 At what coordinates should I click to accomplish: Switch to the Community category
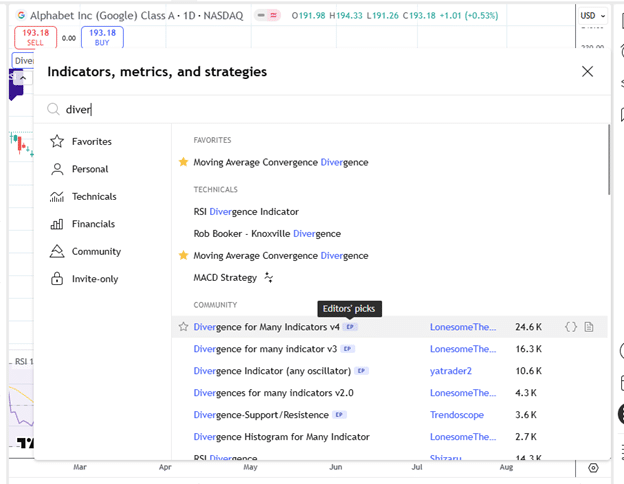click(x=95, y=252)
